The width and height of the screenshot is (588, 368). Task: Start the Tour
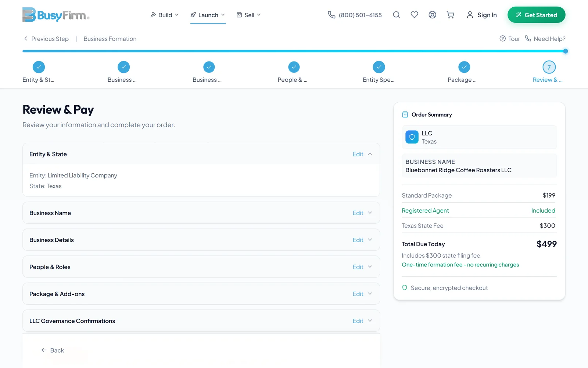[x=510, y=39]
